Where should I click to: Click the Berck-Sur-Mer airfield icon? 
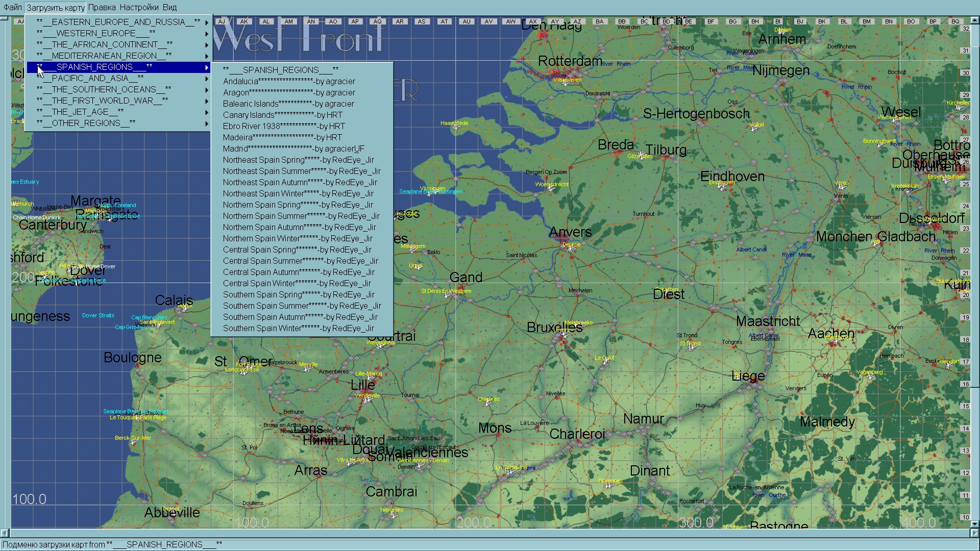coord(133,443)
